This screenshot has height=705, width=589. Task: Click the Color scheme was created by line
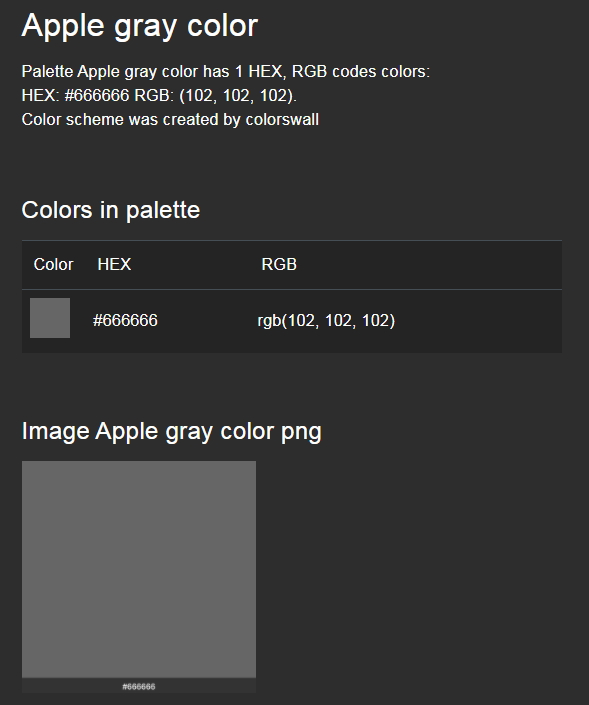(x=131, y=120)
